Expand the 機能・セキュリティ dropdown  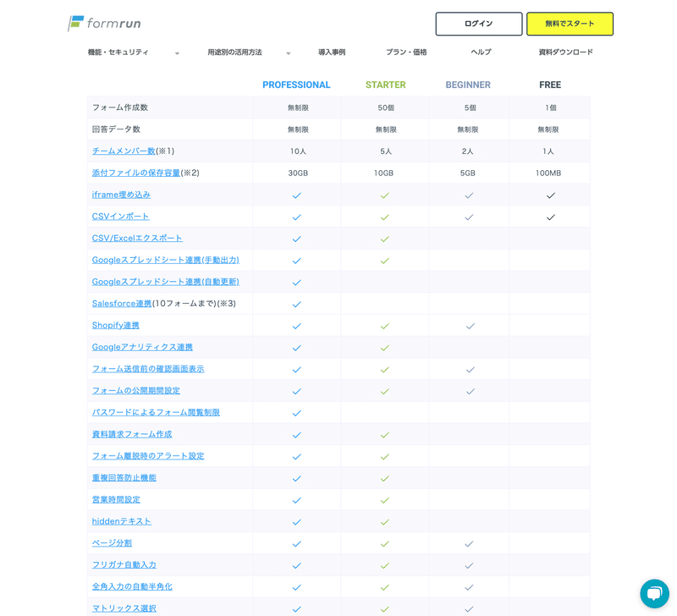118,52
